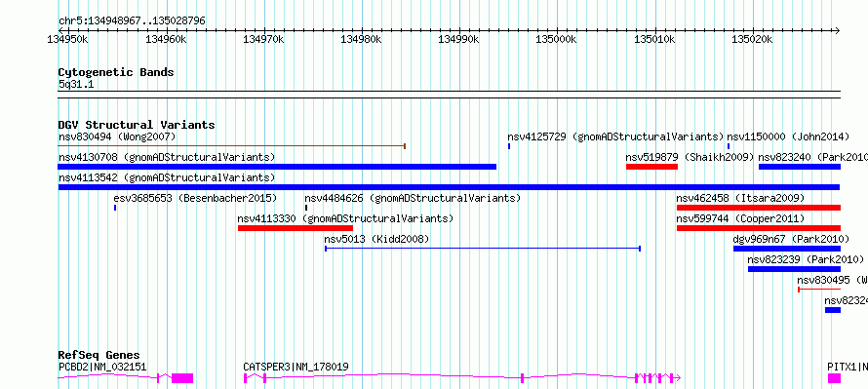Open the nsv462458 (Itsara2009) label
The height and width of the screenshot is (389, 868).
tap(740, 198)
